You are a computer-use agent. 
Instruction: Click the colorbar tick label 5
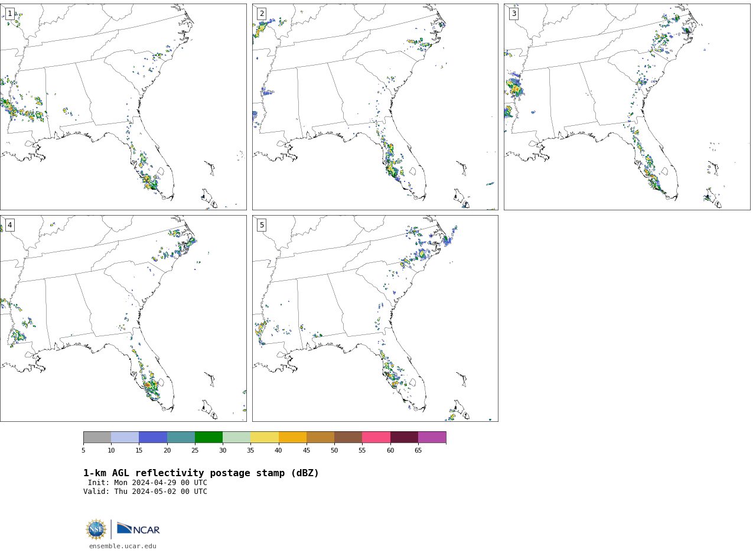click(x=83, y=450)
